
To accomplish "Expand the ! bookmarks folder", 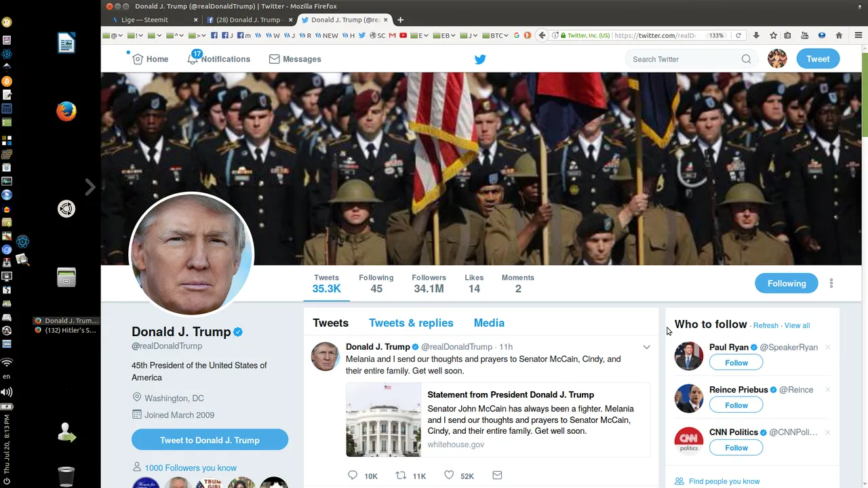I will point(135,35).
